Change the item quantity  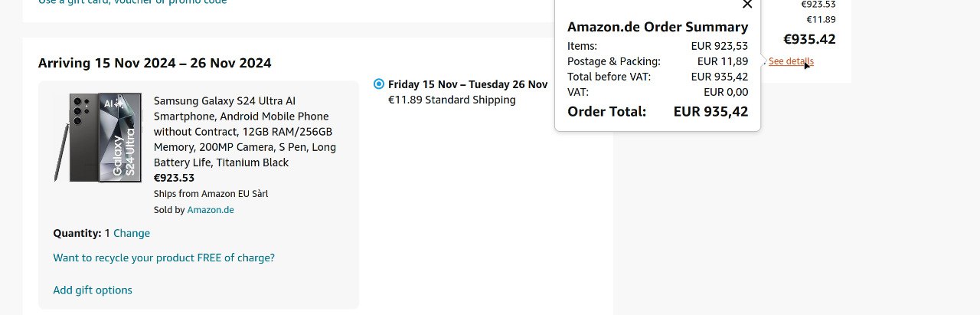[x=132, y=233]
